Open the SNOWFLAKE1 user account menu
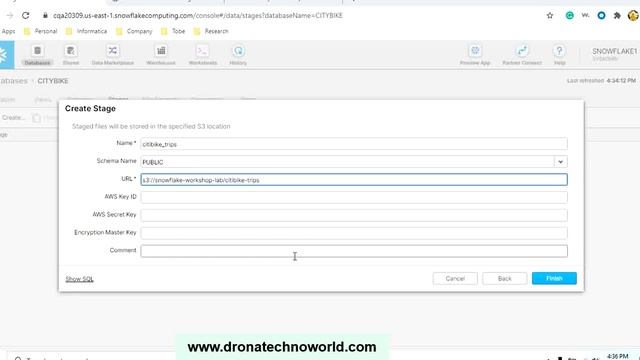The width and height of the screenshot is (640, 360). (614, 54)
